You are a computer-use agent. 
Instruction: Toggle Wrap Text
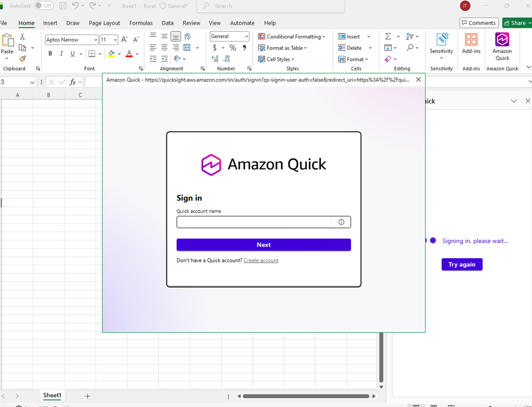click(x=187, y=36)
